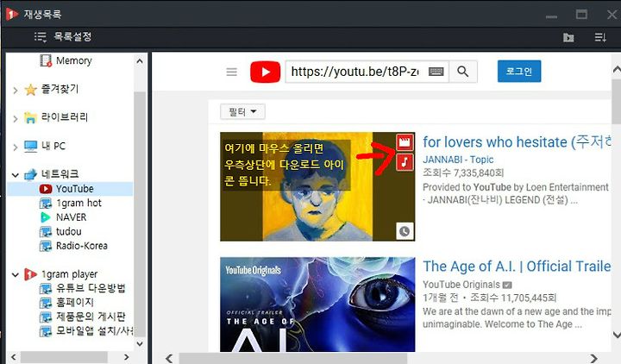Collapse the 1gram player node
621x364 pixels.
[x=15, y=275]
